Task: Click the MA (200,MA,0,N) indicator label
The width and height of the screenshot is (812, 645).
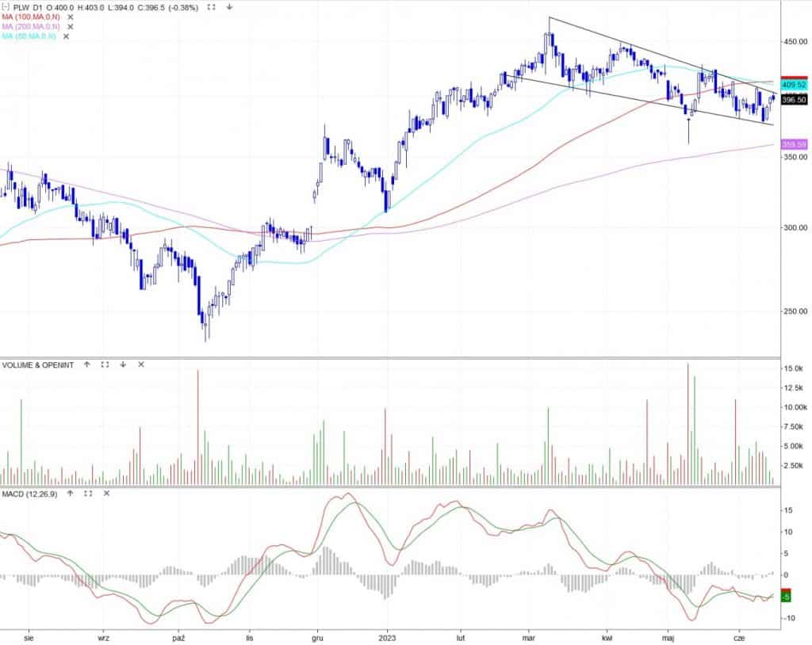Action: pos(32,26)
